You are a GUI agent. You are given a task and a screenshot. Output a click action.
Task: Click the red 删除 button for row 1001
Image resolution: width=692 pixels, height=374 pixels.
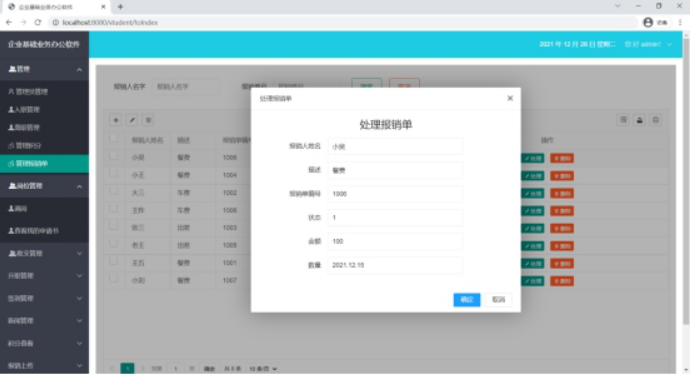(x=562, y=264)
